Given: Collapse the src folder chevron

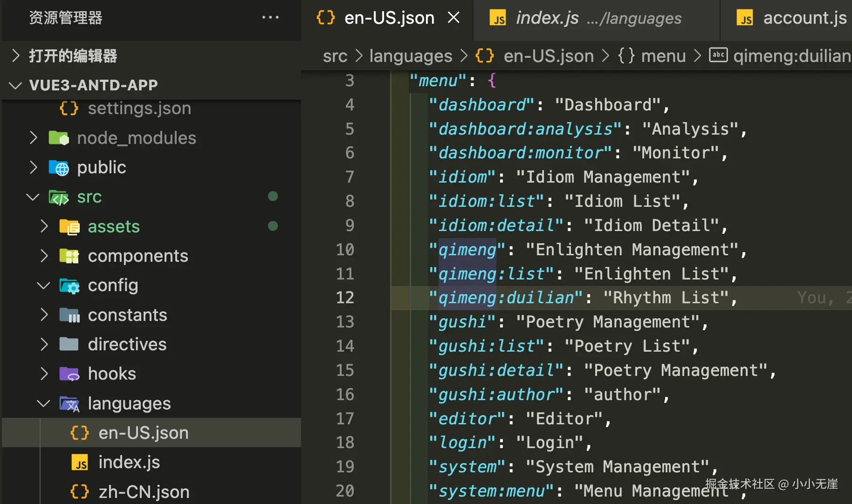Looking at the screenshot, I should coord(33,197).
